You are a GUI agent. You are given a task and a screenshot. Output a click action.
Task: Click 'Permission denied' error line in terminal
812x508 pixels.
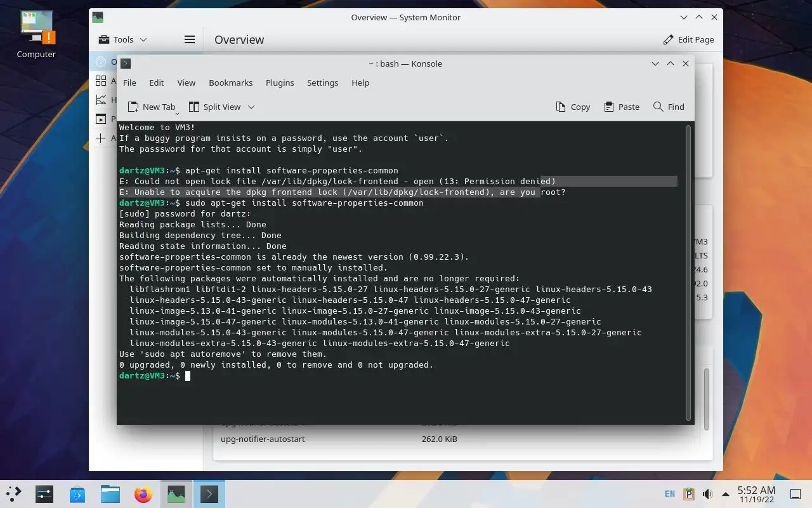pos(337,182)
